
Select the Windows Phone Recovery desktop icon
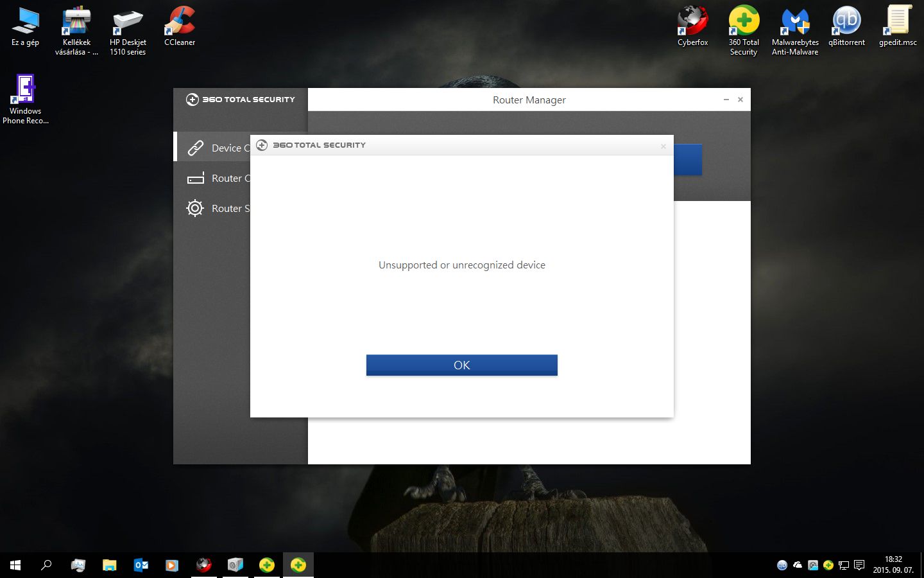(x=25, y=100)
